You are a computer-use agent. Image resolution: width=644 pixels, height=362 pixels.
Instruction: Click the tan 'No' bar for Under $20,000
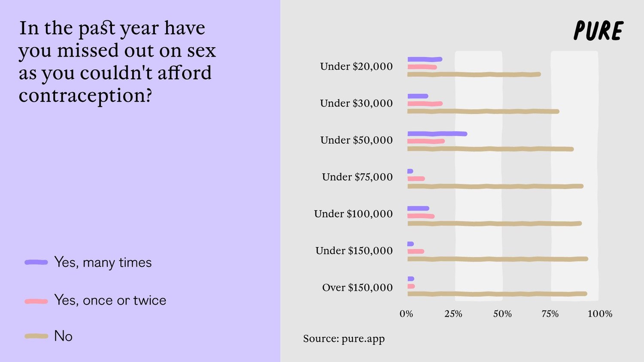click(x=474, y=75)
